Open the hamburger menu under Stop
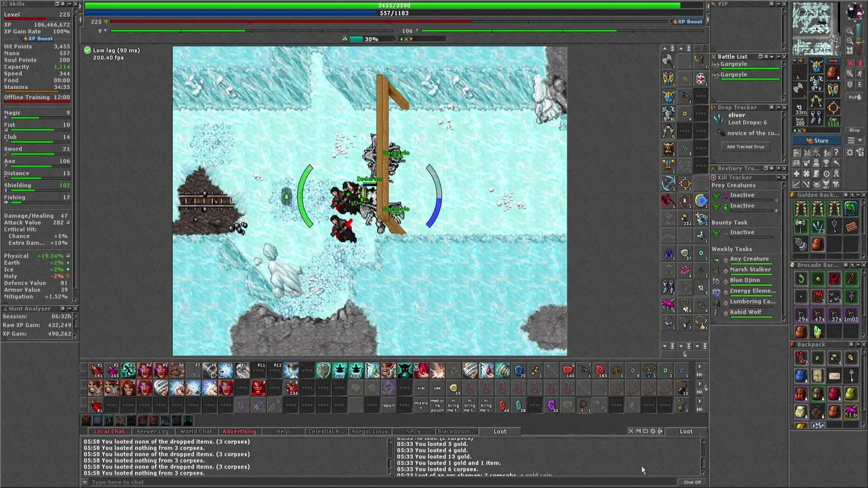The height and width of the screenshot is (488, 868). pos(850,140)
